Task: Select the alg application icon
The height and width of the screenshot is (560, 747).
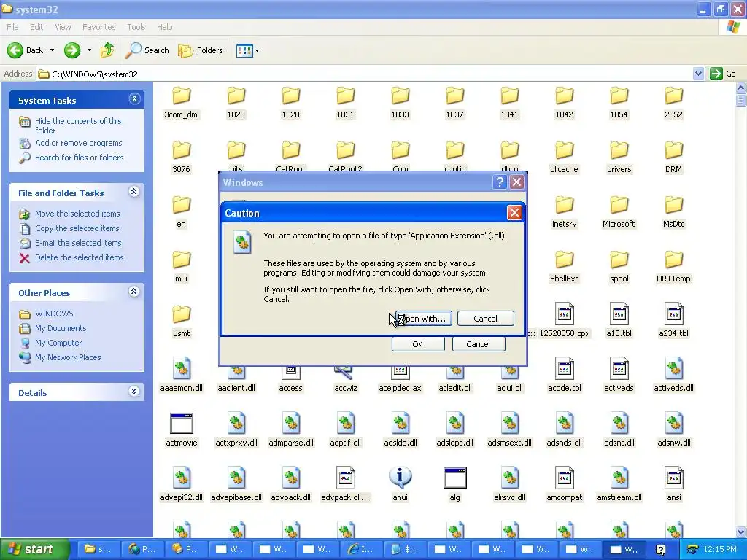Action: pos(455,478)
